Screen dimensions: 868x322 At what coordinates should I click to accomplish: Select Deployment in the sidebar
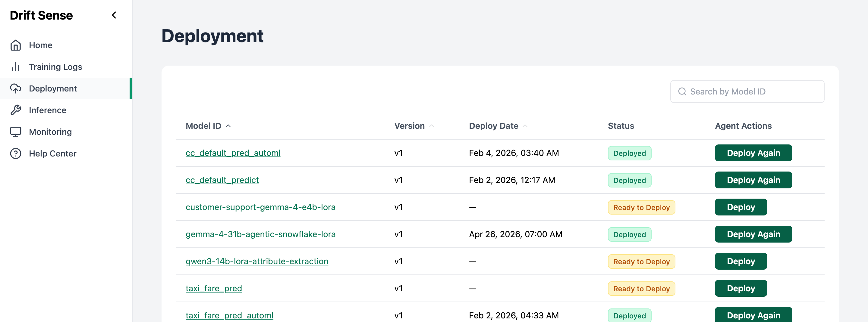pos(66,88)
